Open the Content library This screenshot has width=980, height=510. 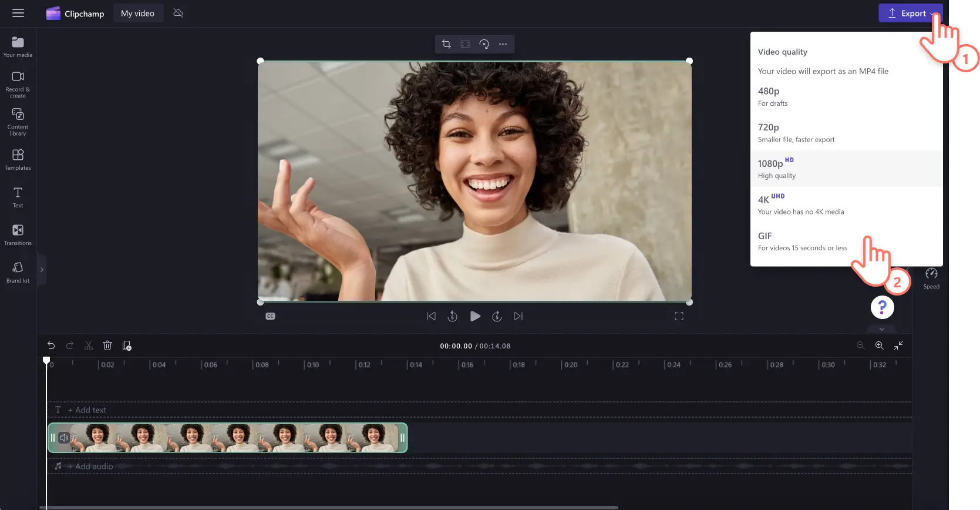coord(18,121)
